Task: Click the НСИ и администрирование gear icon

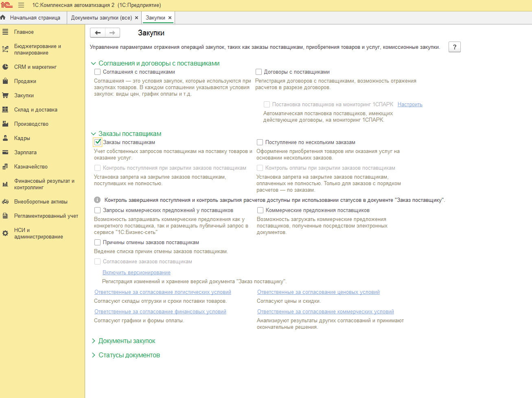Action: pyautogui.click(x=5, y=233)
